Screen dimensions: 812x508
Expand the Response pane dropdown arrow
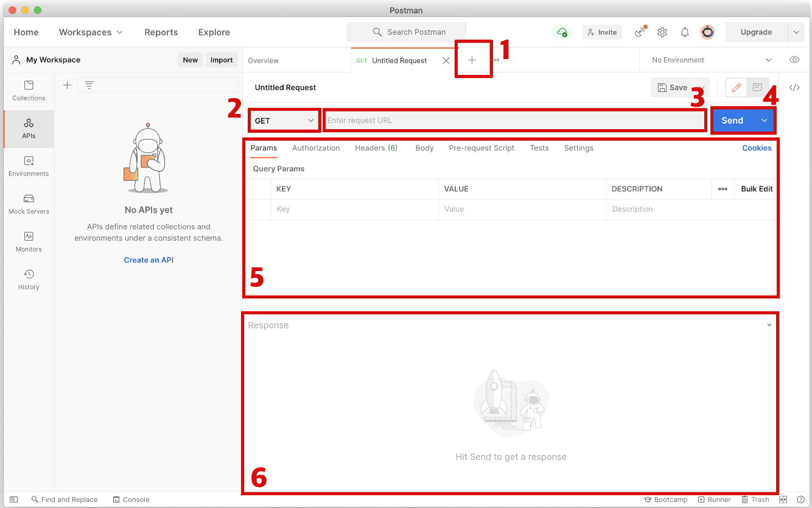click(769, 325)
